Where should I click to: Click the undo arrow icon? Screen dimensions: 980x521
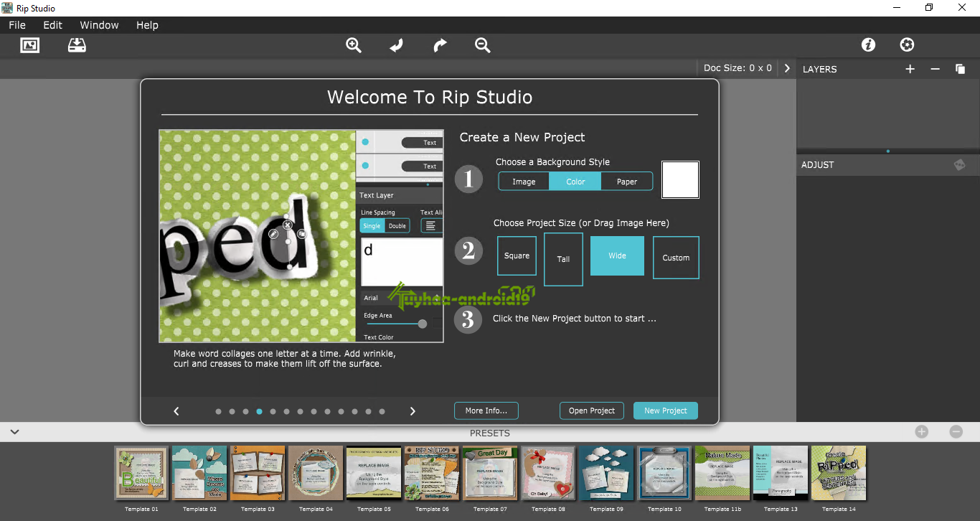click(396, 45)
